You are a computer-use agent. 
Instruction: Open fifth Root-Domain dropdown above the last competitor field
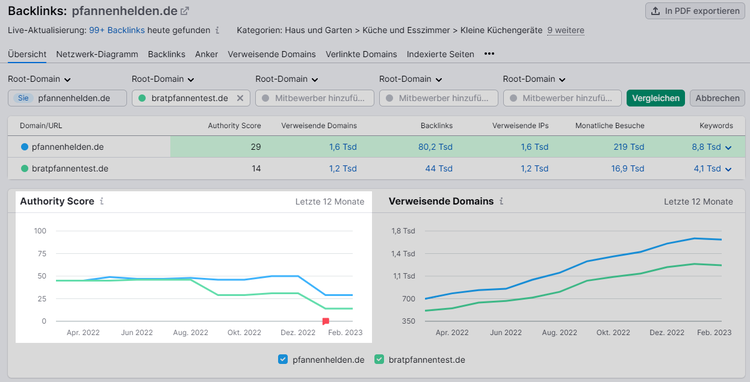(534, 79)
